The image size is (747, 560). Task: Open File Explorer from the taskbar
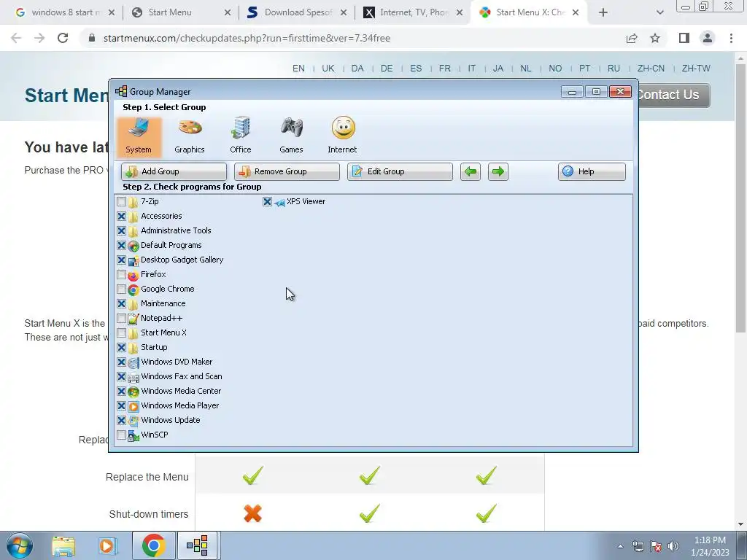pyautogui.click(x=63, y=545)
